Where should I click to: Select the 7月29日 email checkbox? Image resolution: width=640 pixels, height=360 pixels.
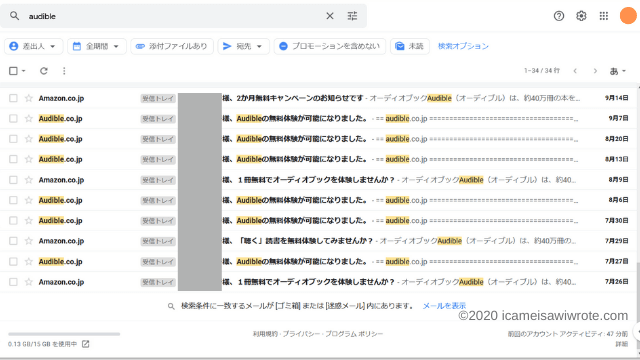click(x=13, y=241)
